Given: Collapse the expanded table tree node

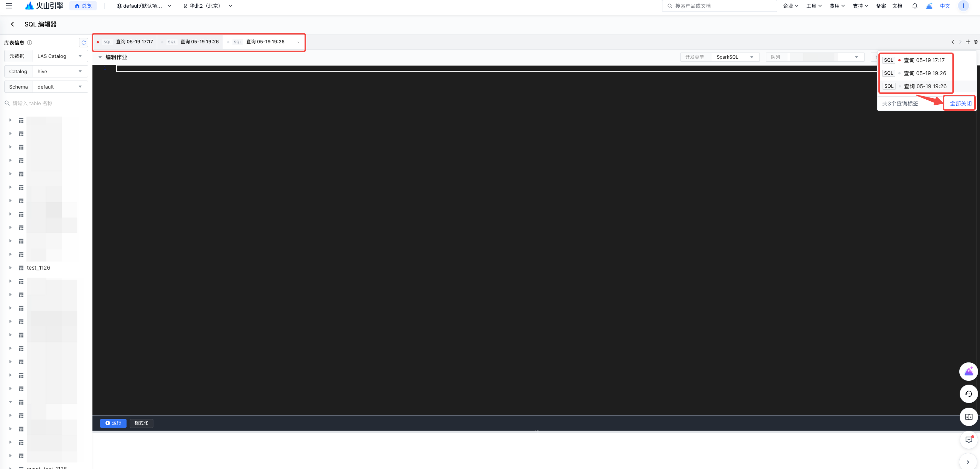Looking at the screenshot, I should coord(10,402).
